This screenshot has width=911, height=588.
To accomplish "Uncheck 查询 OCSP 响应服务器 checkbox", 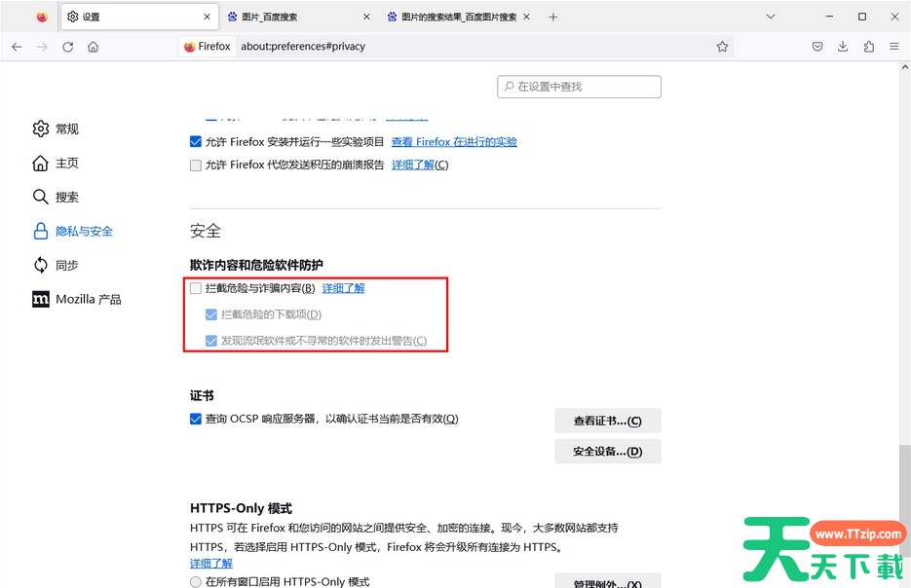I will (x=196, y=420).
